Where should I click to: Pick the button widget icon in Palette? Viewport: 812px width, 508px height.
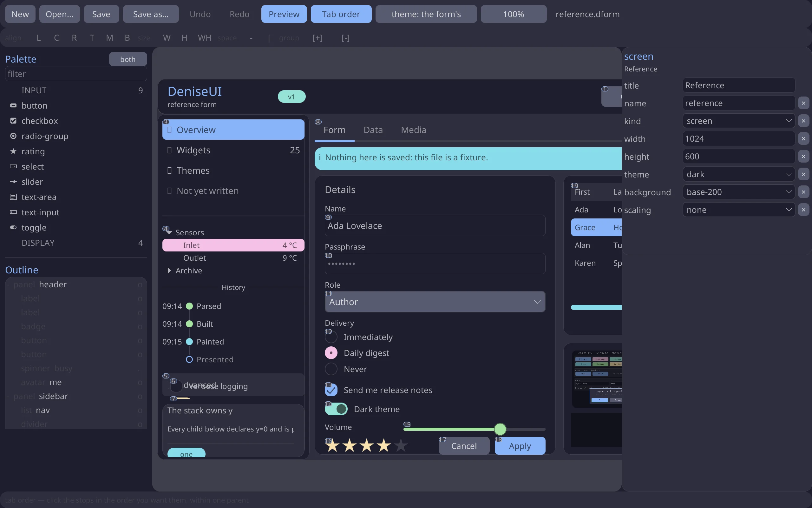(x=13, y=105)
